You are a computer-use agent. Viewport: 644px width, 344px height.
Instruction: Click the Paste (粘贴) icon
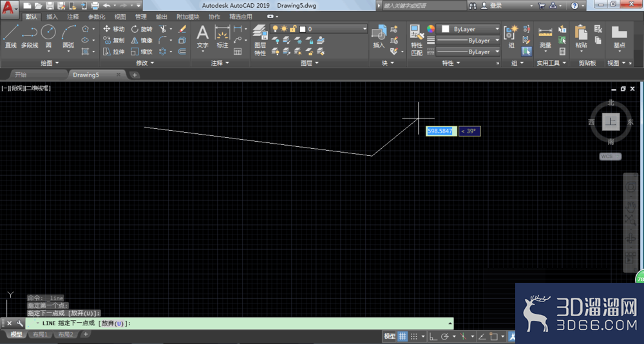point(581,37)
